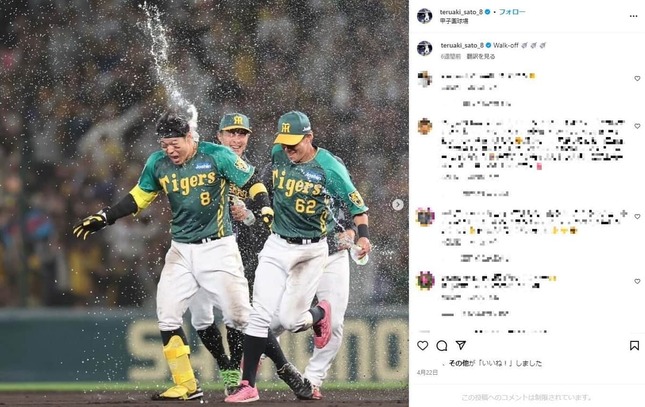The width and height of the screenshot is (645, 407).
Task: Like the first comment with its heart
Action: point(637,78)
